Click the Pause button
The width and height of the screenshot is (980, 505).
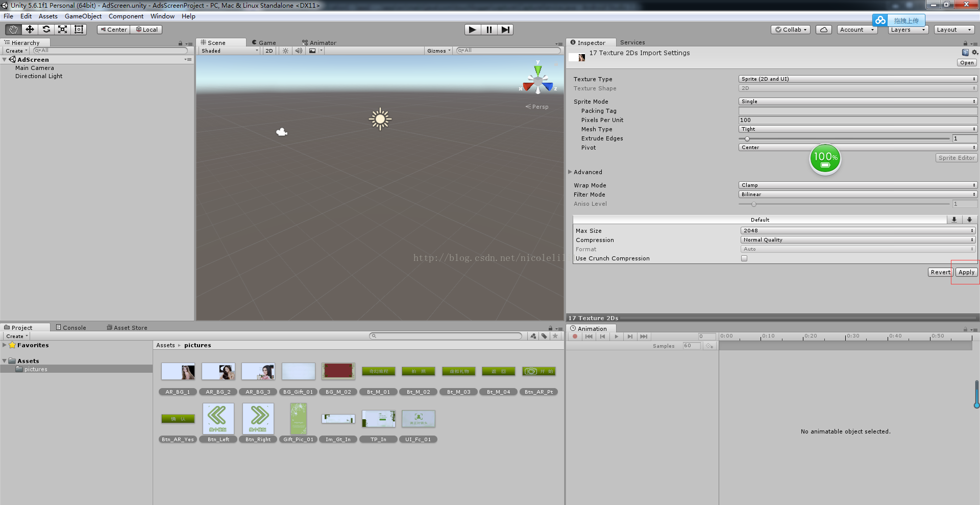coord(489,30)
